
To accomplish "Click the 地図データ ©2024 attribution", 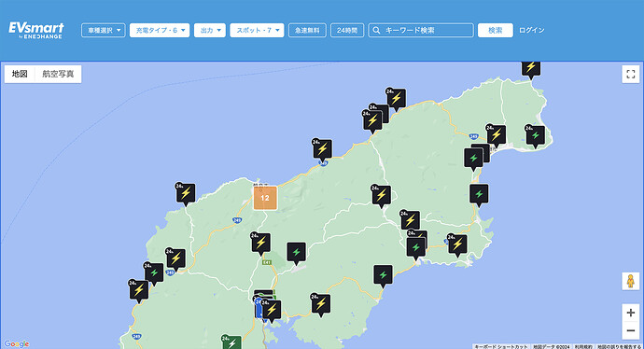I will pos(552,346).
